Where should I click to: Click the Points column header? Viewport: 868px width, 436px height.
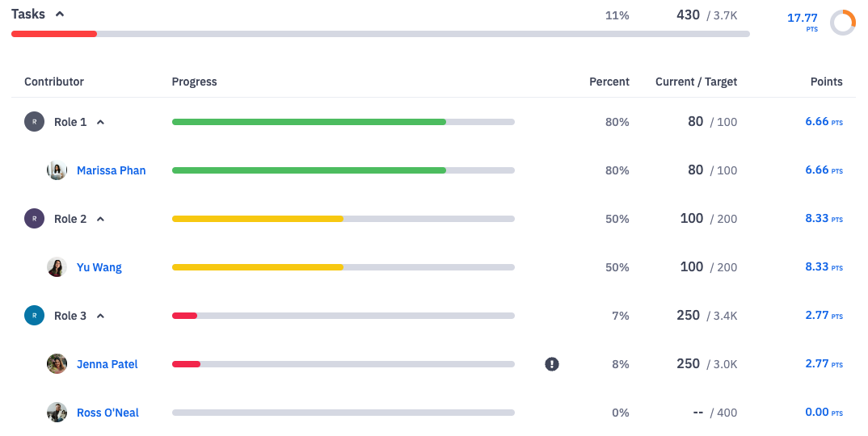pos(826,82)
